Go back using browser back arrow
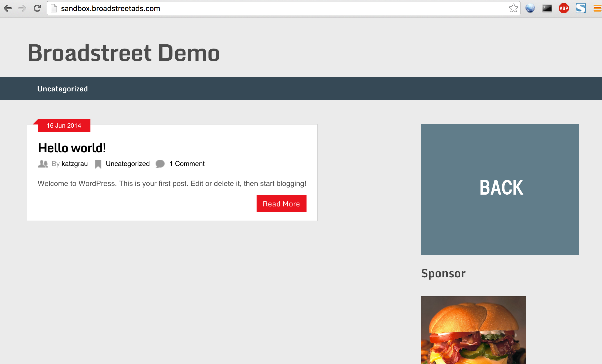Viewport: 602px width, 364px height. 8,8
